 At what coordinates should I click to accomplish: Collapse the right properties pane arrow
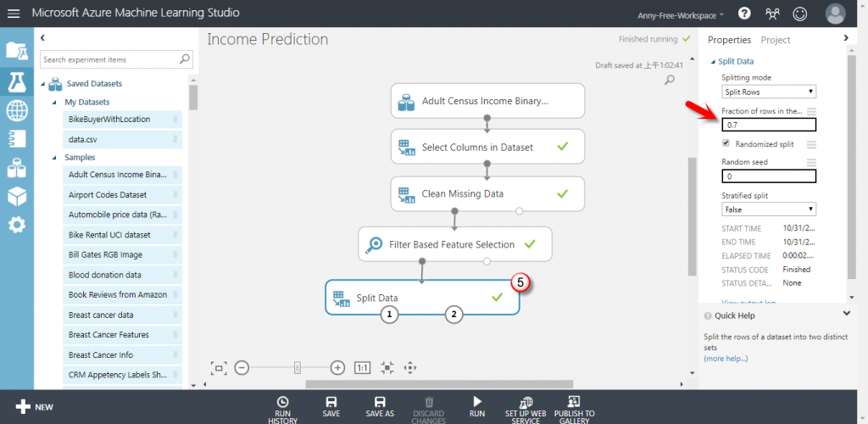tap(845, 37)
